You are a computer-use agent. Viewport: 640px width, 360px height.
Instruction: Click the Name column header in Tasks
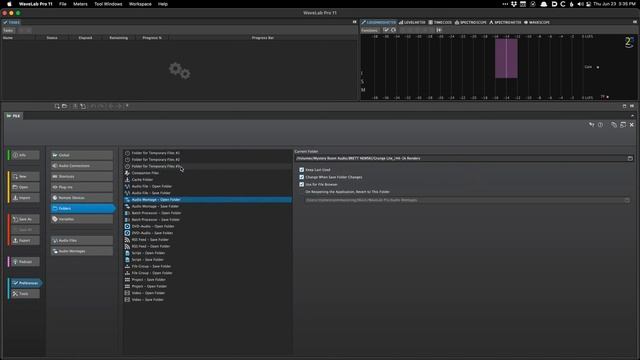19,38
